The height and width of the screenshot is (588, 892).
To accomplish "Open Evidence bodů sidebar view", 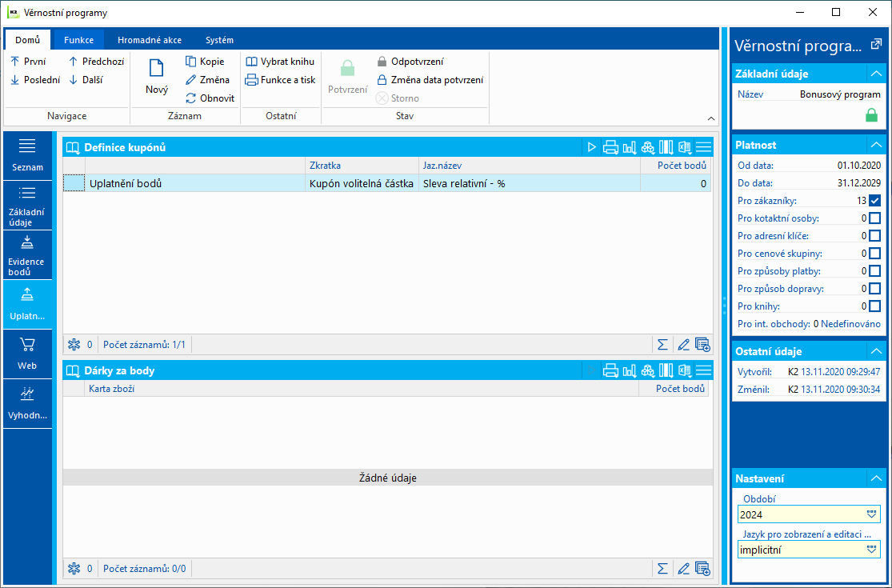I will click(27, 255).
